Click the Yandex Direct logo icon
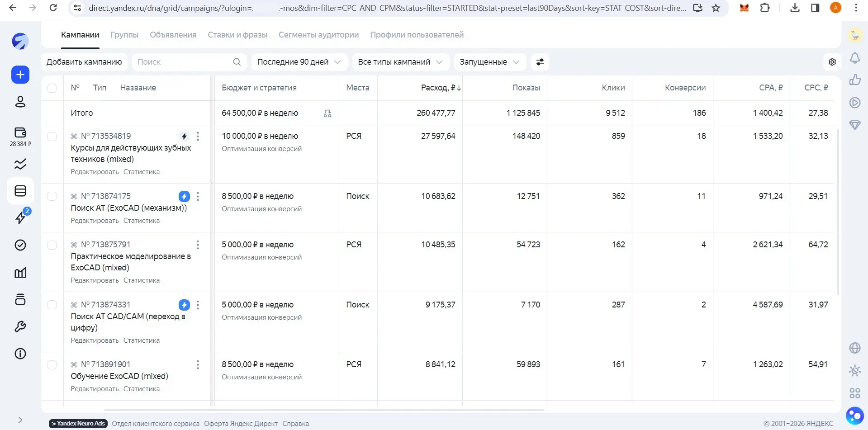868x430 pixels. [x=20, y=41]
